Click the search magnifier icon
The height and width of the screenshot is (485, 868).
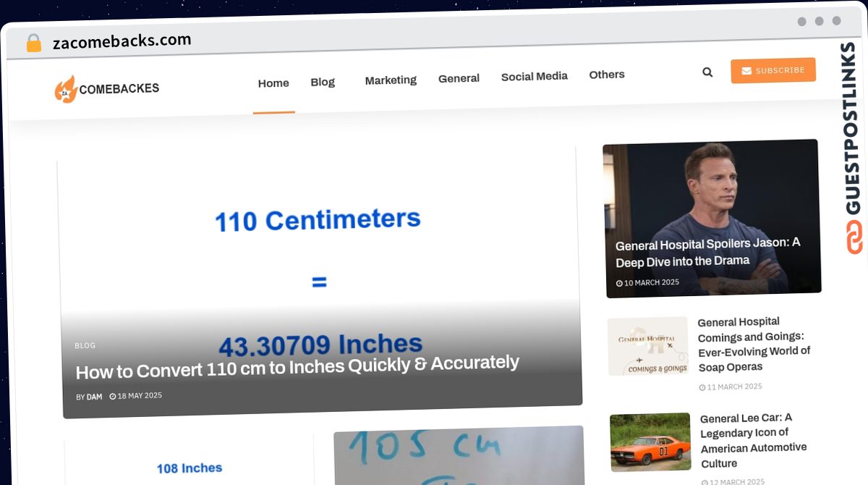(707, 72)
